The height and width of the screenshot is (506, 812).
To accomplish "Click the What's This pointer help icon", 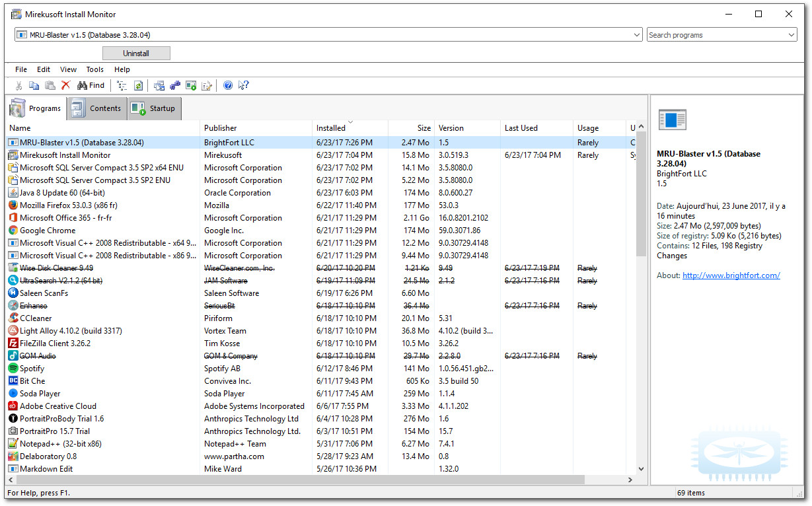I will tap(244, 85).
